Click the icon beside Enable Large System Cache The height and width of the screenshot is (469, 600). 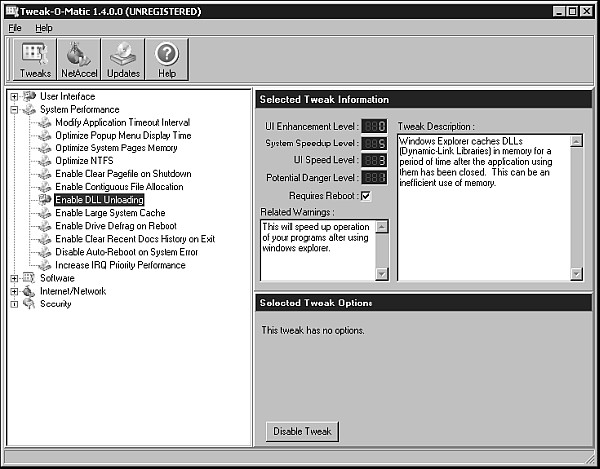(45, 213)
